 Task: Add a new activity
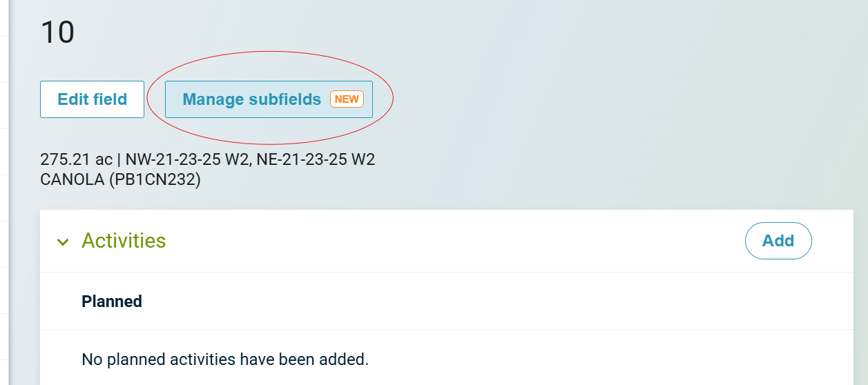[x=778, y=241]
